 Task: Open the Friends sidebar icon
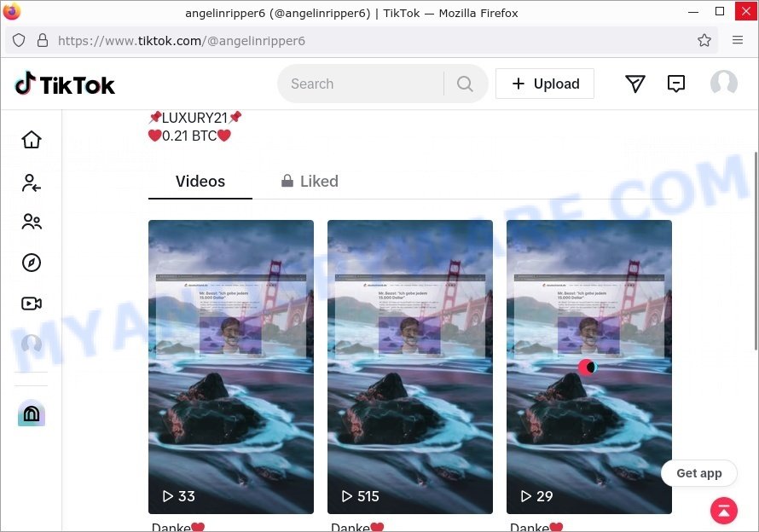pos(32,222)
